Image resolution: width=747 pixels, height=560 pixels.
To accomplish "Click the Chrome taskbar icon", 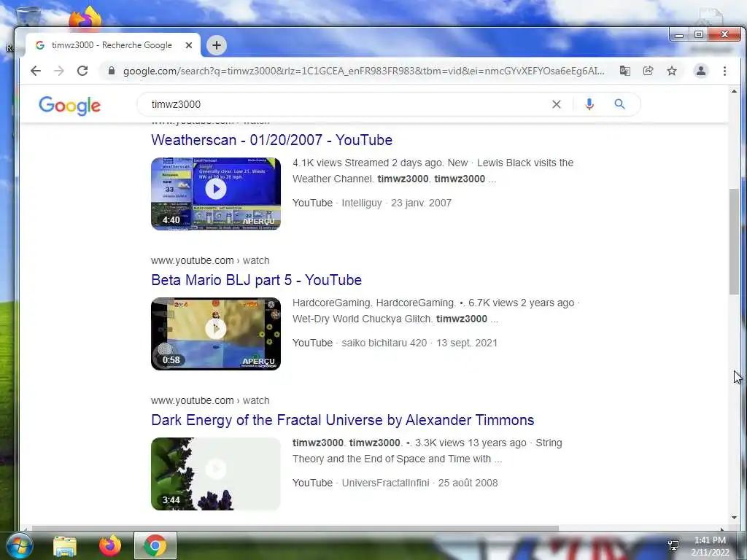I will 155,545.
